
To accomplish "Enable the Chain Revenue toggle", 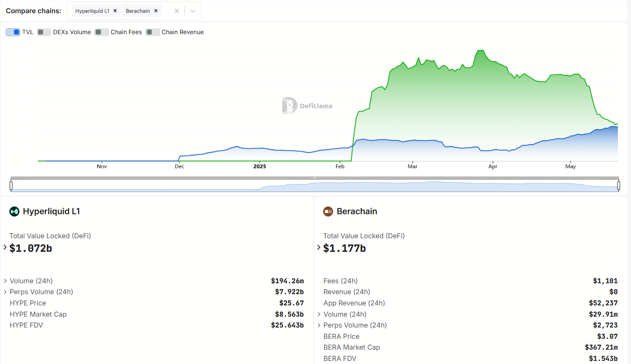I will (x=153, y=32).
